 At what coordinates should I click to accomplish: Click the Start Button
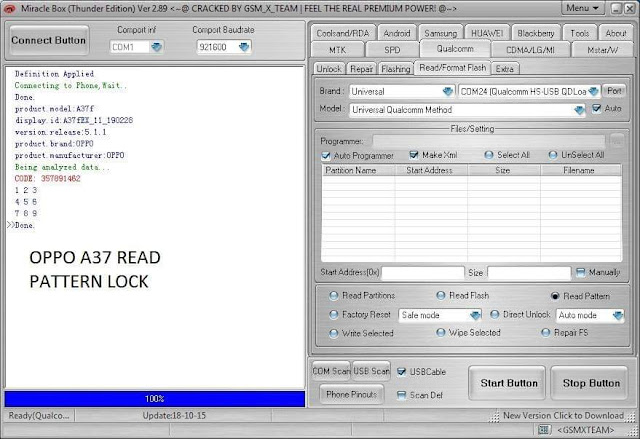tap(507, 383)
